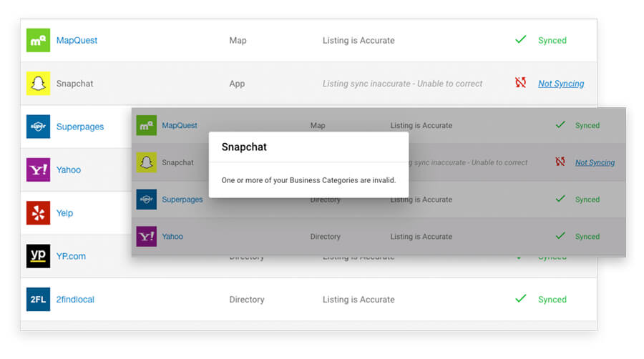
Task: Click the green checkmark beside 2findlocal Synced
Action: click(x=520, y=299)
